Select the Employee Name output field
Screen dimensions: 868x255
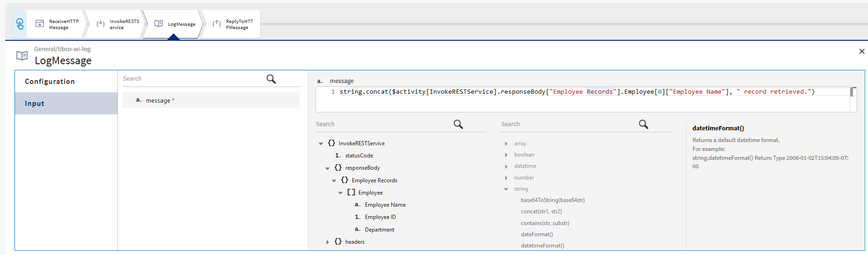[385, 205]
